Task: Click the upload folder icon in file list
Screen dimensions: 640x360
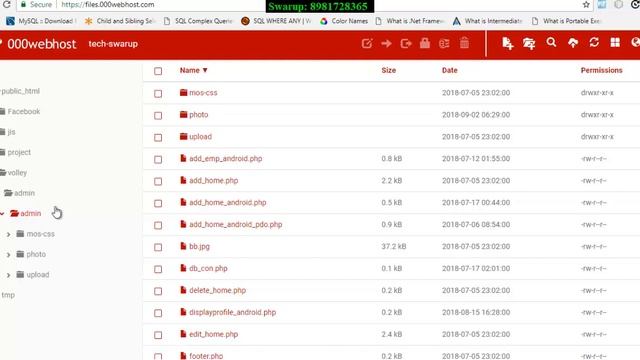Action: click(184, 136)
